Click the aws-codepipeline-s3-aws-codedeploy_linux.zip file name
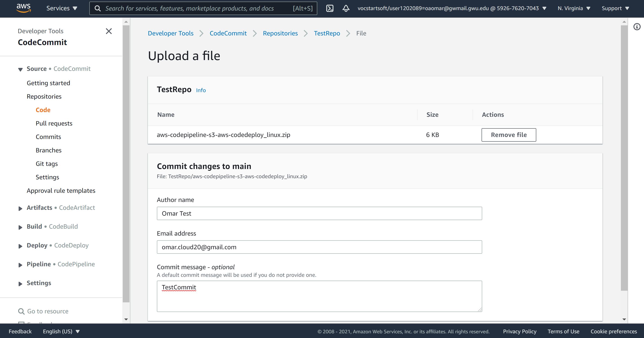Screen dimensions: 644x338 tap(223, 135)
